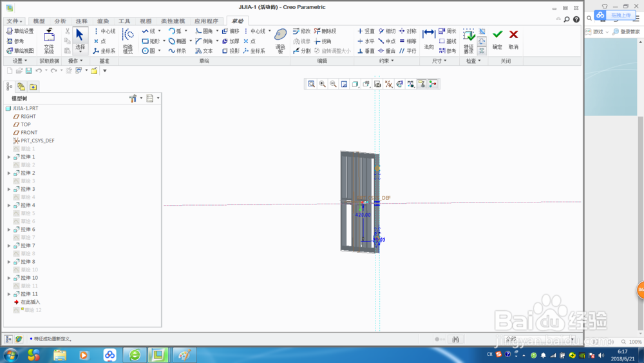Screen dimensions: 644x363
Task: Click the zoom in icon in view toolbar
Action: click(x=323, y=84)
